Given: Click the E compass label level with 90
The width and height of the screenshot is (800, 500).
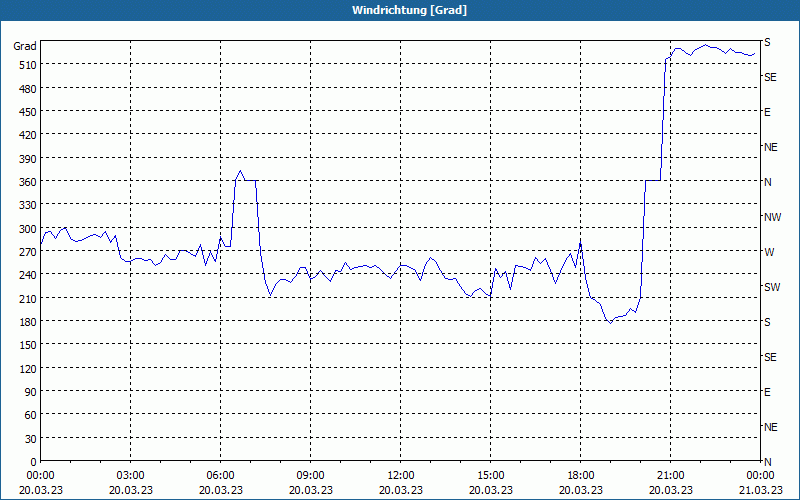Looking at the screenshot, I should click(767, 392).
